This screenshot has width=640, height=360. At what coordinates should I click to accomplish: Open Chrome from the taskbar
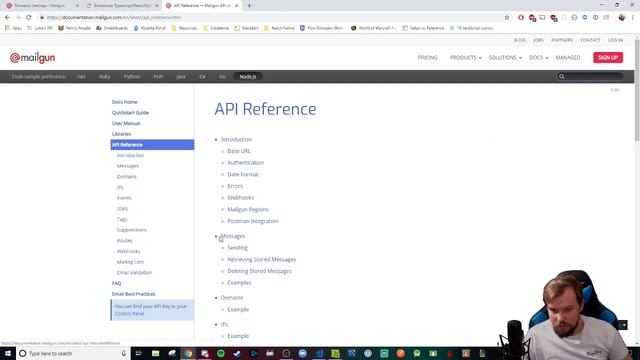pyautogui.click(x=188, y=353)
